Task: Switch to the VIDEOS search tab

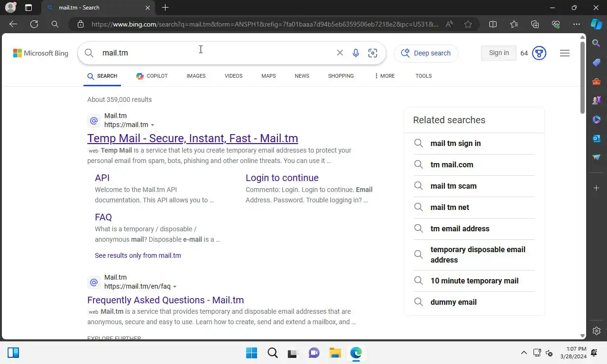Action: point(233,76)
